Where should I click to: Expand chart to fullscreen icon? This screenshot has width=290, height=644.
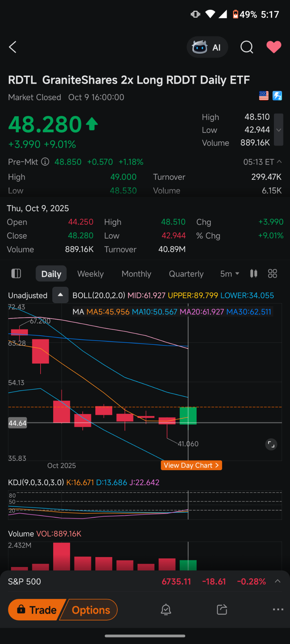[x=271, y=444]
